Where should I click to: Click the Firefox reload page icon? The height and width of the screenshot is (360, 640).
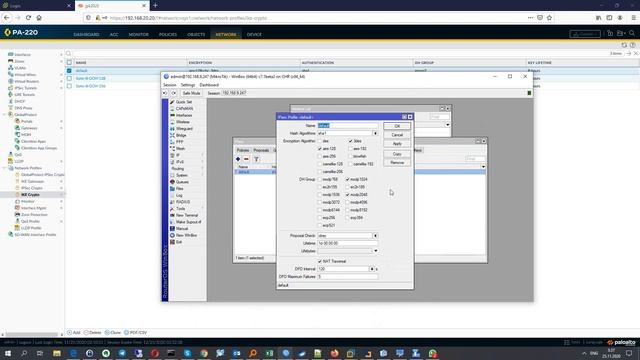click(x=28, y=18)
